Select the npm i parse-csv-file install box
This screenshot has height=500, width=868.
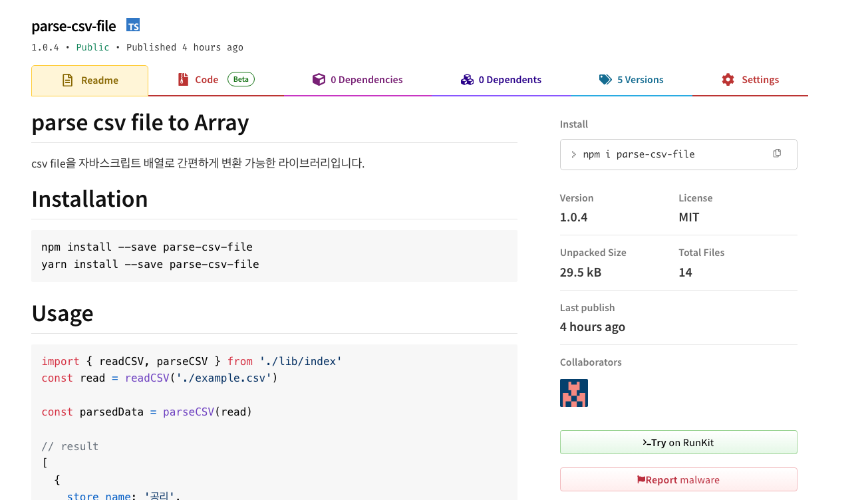[678, 154]
